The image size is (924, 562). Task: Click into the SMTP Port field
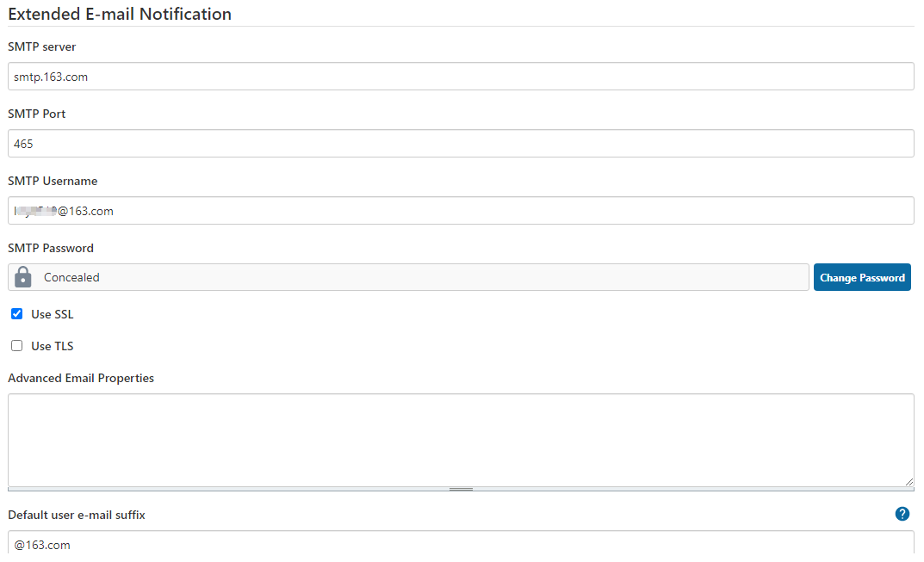click(461, 144)
